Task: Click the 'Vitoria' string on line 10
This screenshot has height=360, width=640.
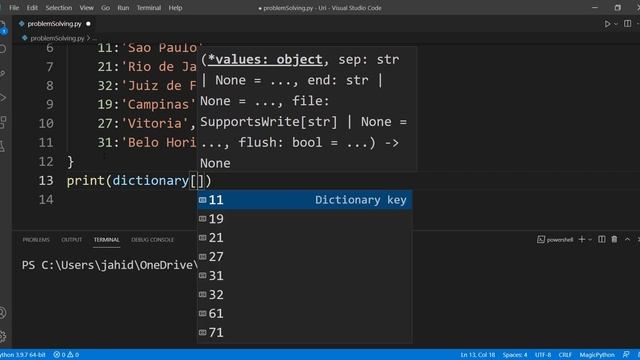Action: (x=155, y=123)
